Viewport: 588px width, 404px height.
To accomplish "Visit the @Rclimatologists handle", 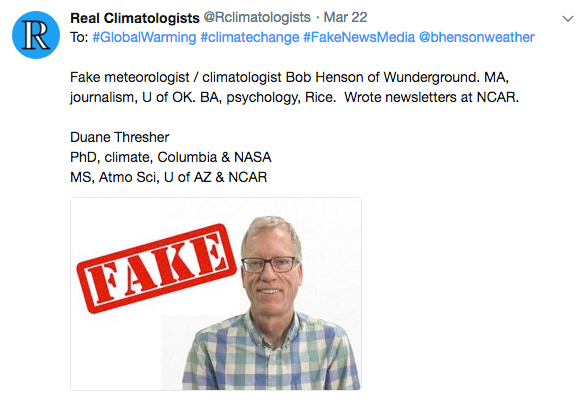I will coord(257,17).
